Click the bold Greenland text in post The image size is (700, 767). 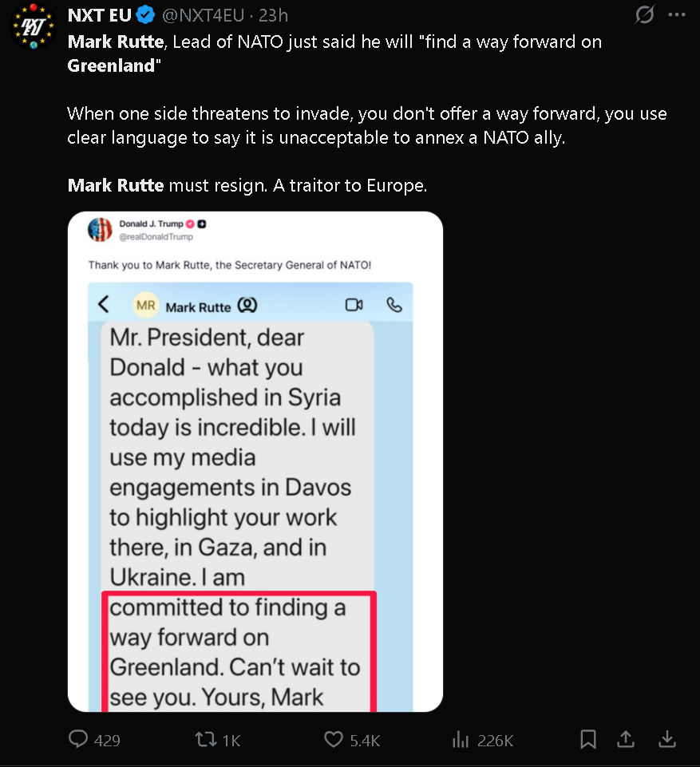point(110,65)
